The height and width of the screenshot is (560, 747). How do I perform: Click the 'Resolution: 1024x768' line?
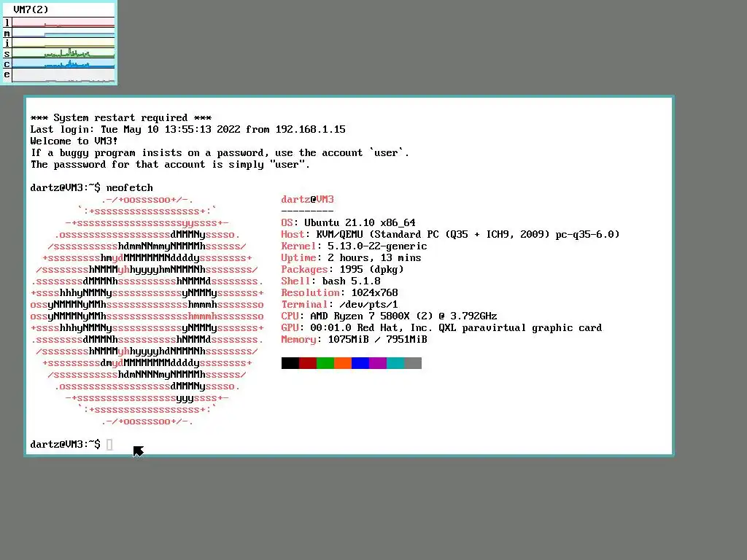pyautogui.click(x=340, y=293)
